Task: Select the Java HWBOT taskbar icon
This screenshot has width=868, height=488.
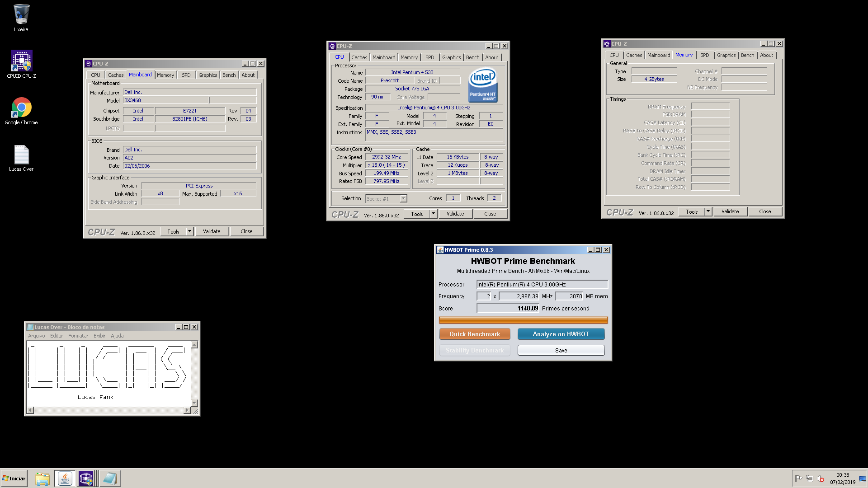Action: [65, 479]
